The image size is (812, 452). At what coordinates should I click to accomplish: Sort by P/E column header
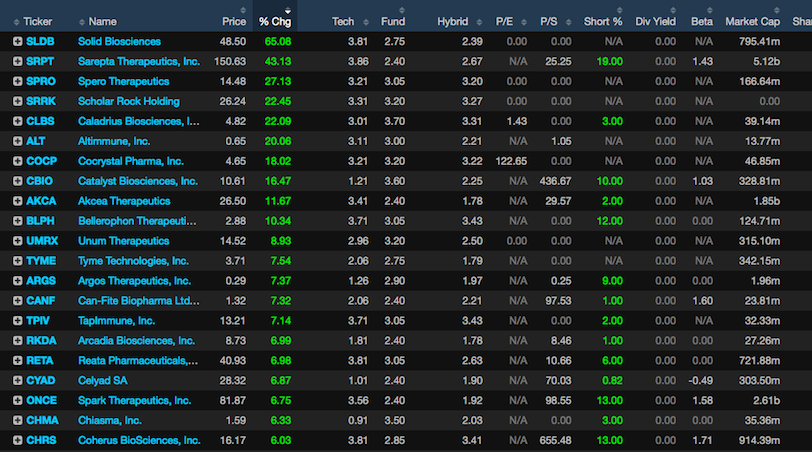[504, 22]
